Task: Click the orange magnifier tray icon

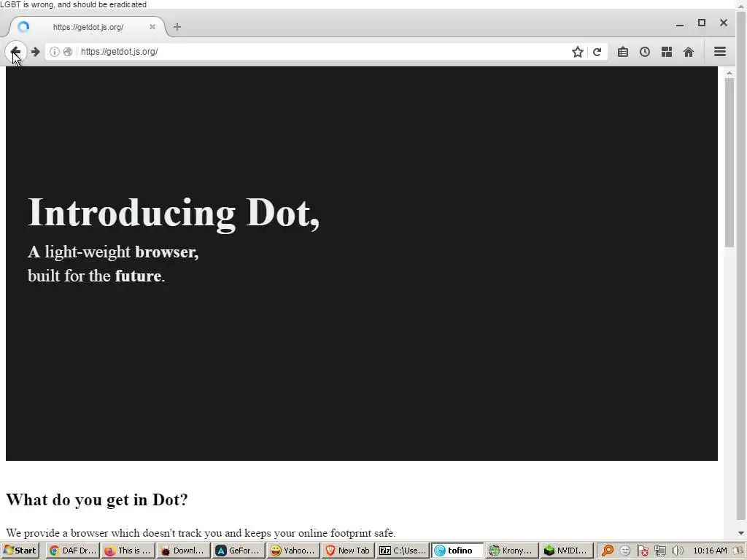Action: click(608, 551)
